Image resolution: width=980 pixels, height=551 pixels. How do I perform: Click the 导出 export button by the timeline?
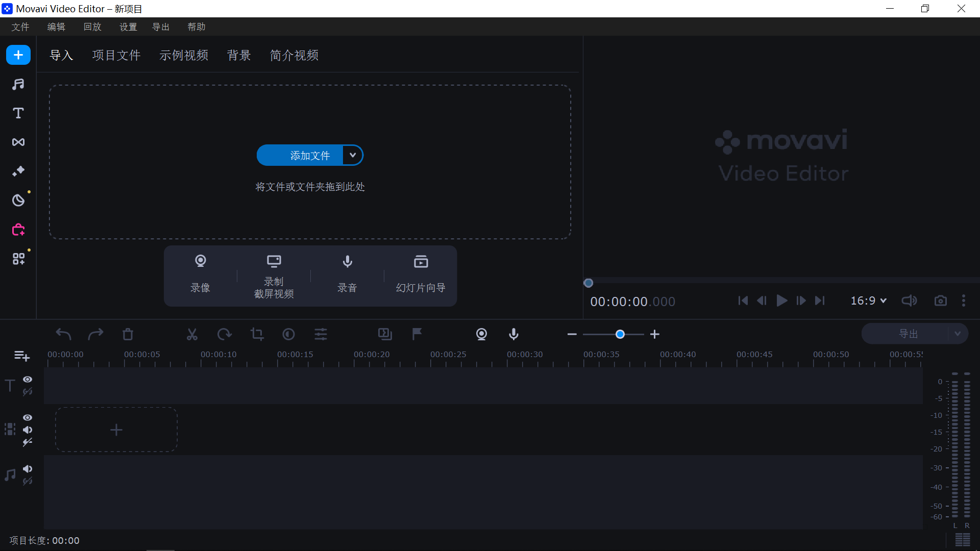tap(905, 334)
